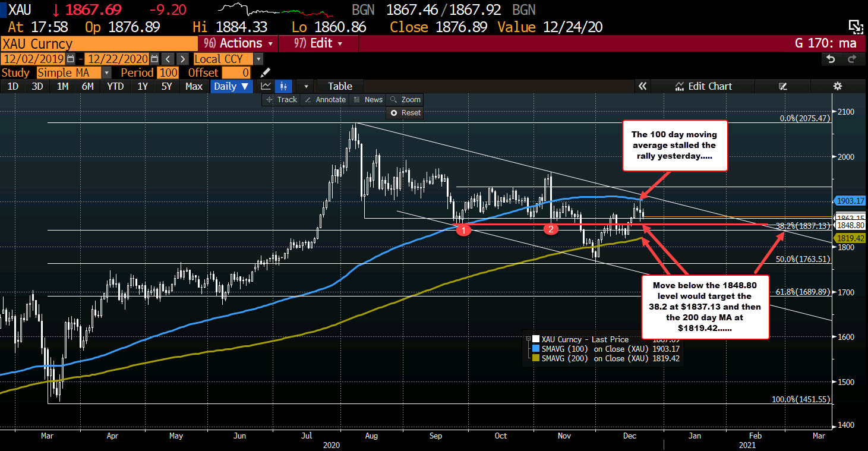Viewport: 868px width, 451px height.
Task: Click the blue SMAVG (100) legend swatch
Action: click(x=536, y=349)
